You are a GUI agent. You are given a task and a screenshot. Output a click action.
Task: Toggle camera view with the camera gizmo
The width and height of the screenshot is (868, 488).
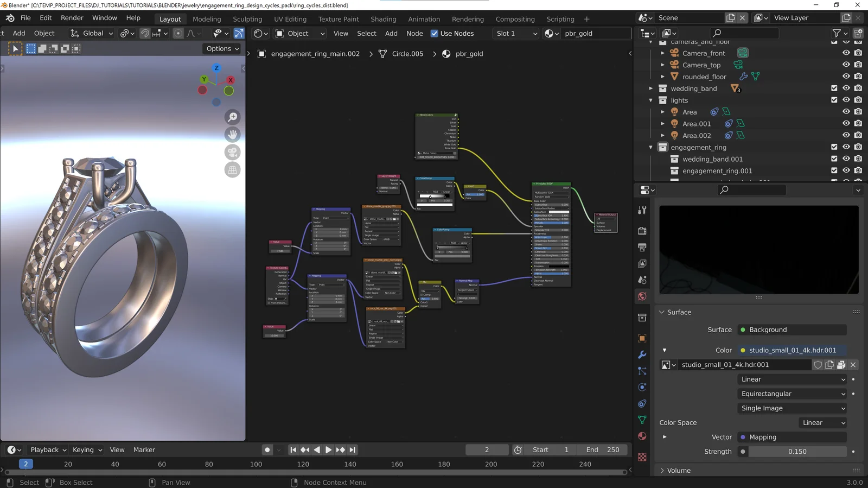point(233,152)
